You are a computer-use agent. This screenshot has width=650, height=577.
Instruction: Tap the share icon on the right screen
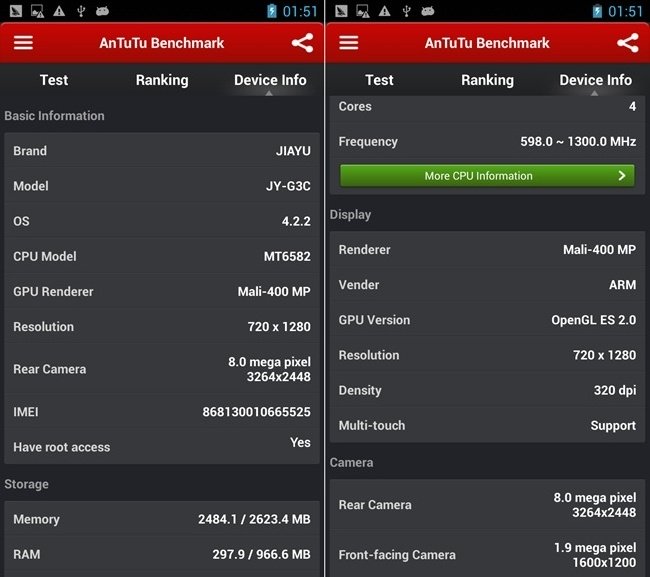627,43
